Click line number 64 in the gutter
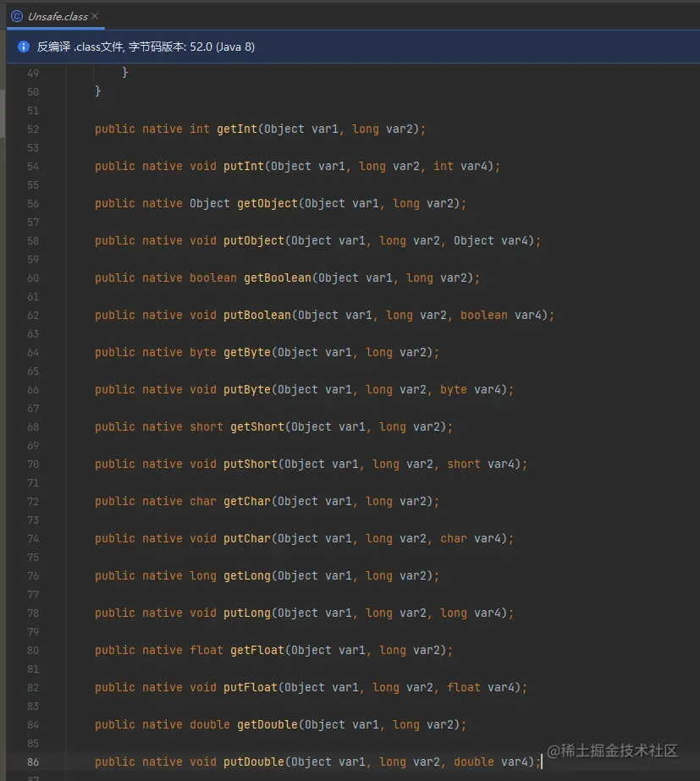The height and width of the screenshot is (781, 700). coord(33,353)
